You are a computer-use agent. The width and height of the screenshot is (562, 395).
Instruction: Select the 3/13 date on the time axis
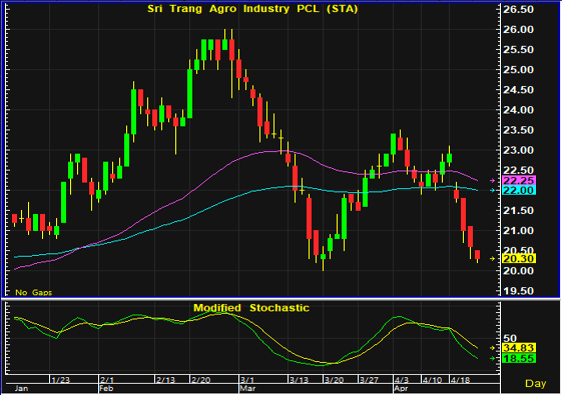click(x=299, y=380)
